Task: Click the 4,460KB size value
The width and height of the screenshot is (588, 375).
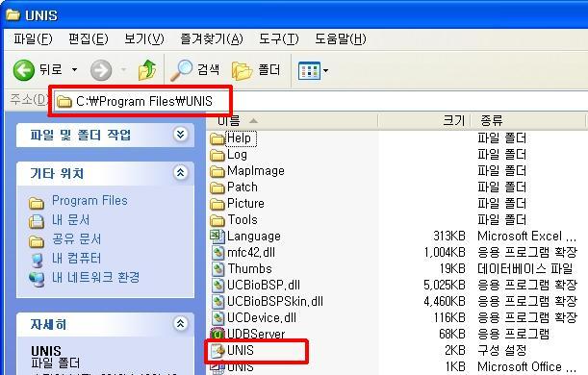Action: [445, 302]
